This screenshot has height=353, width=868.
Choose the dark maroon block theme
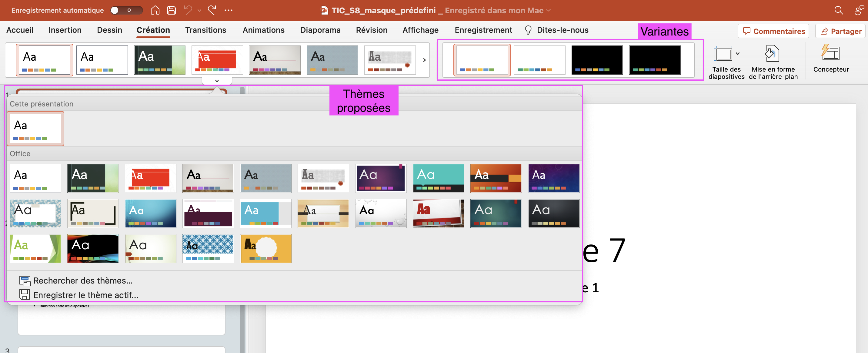click(x=208, y=213)
